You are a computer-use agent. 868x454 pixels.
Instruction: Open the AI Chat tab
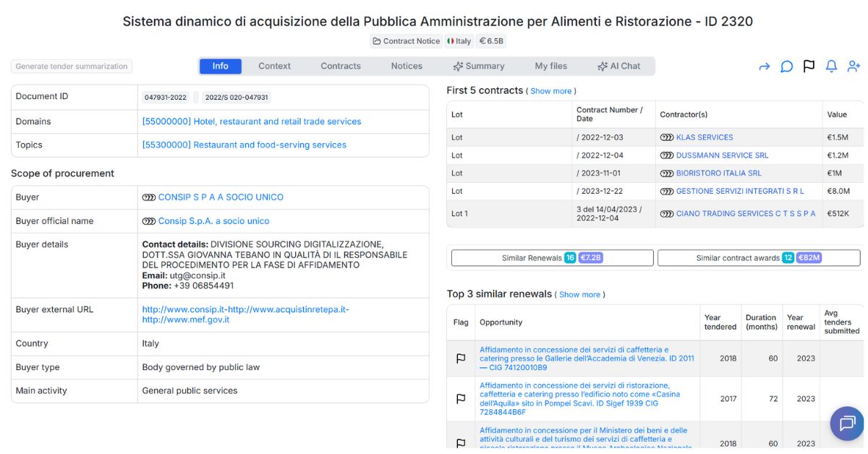click(x=618, y=66)
